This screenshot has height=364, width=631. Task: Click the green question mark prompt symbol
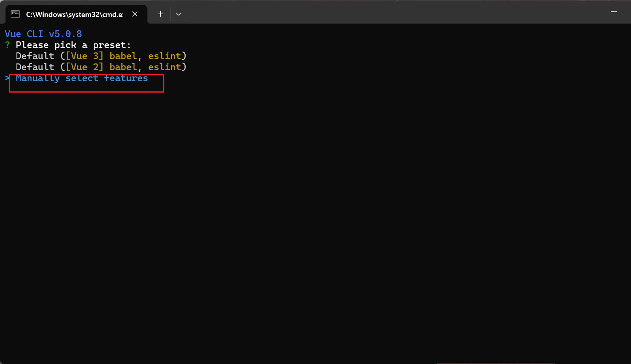(x=7, y=45)
